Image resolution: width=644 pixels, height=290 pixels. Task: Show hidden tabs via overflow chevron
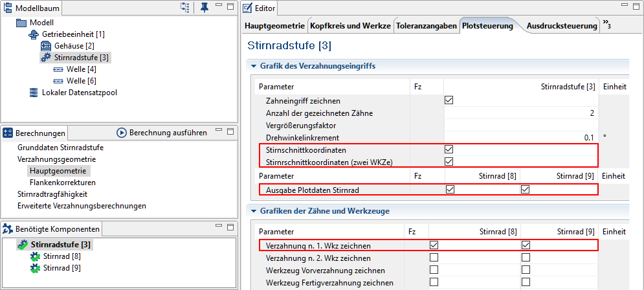coord(606,23)
